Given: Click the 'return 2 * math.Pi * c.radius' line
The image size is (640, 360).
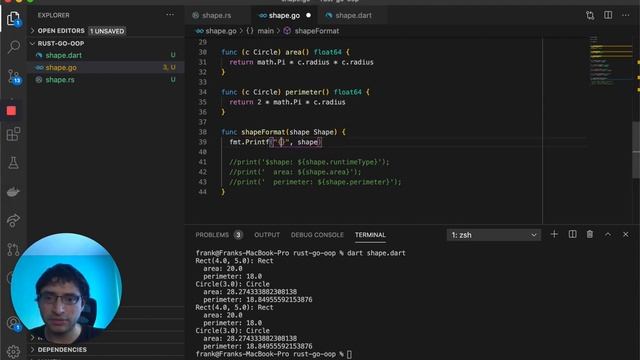Looking at the screenshot, I should coord(287,102).
